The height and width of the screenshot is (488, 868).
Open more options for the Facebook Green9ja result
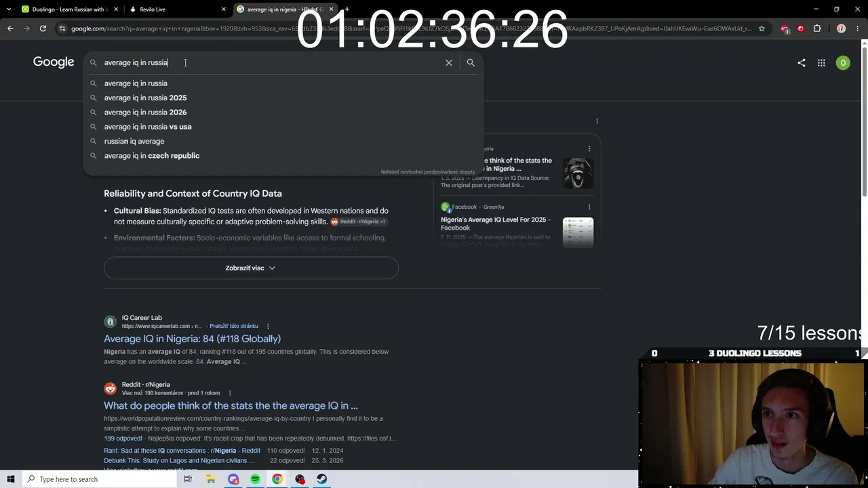tap(589, 207)
